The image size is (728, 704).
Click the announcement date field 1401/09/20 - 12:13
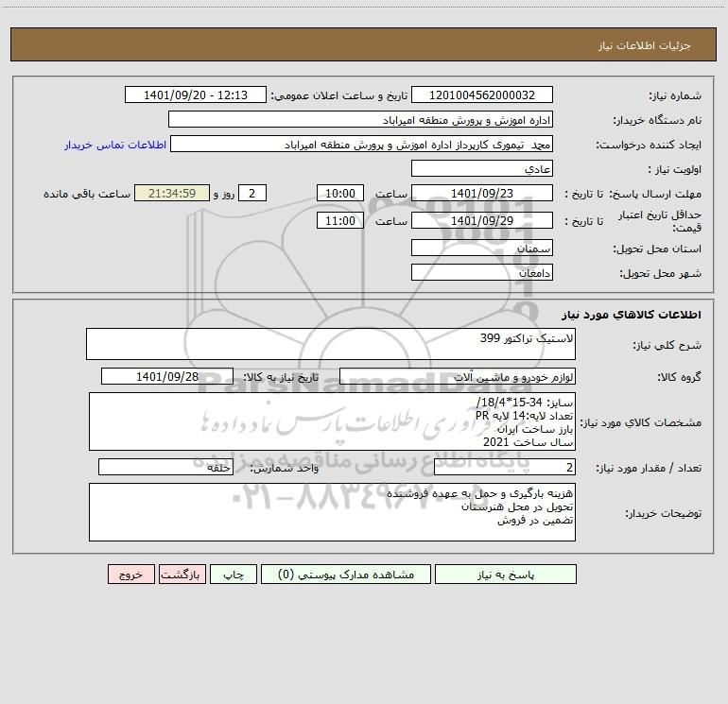click(x=196, y=94)
